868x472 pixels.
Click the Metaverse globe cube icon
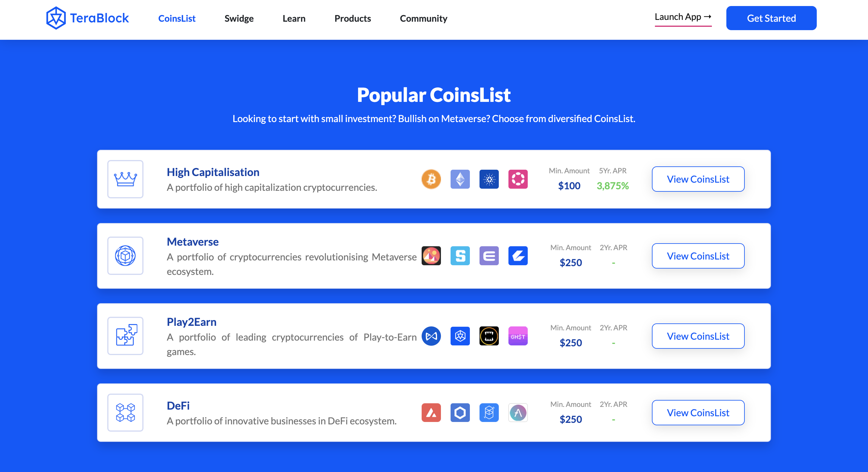125,256
